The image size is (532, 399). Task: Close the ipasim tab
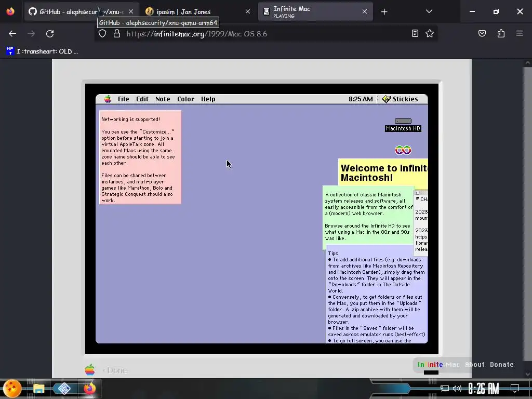[x=248, y=11]
